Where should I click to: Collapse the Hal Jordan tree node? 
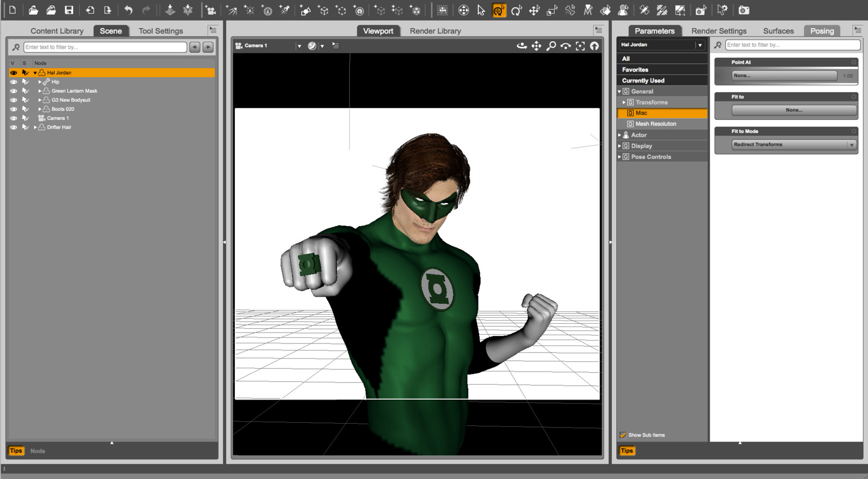point(35,73)
